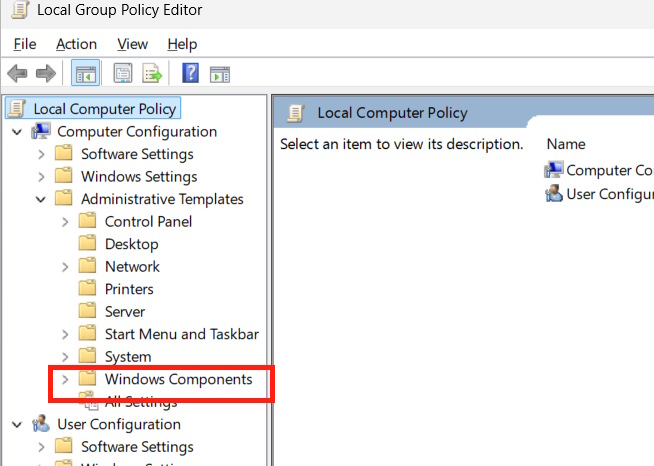Select the Windows Components tree item

[178, 379]
